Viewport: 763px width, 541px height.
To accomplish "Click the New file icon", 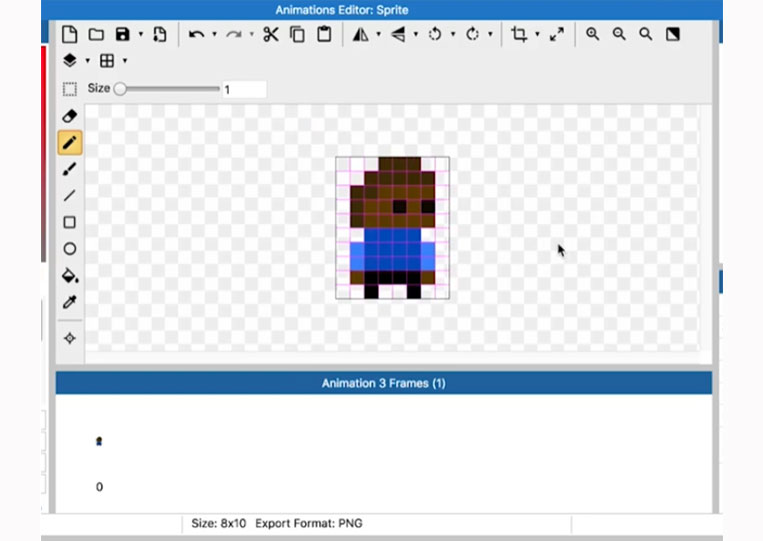I will click(x=70, y=35).
